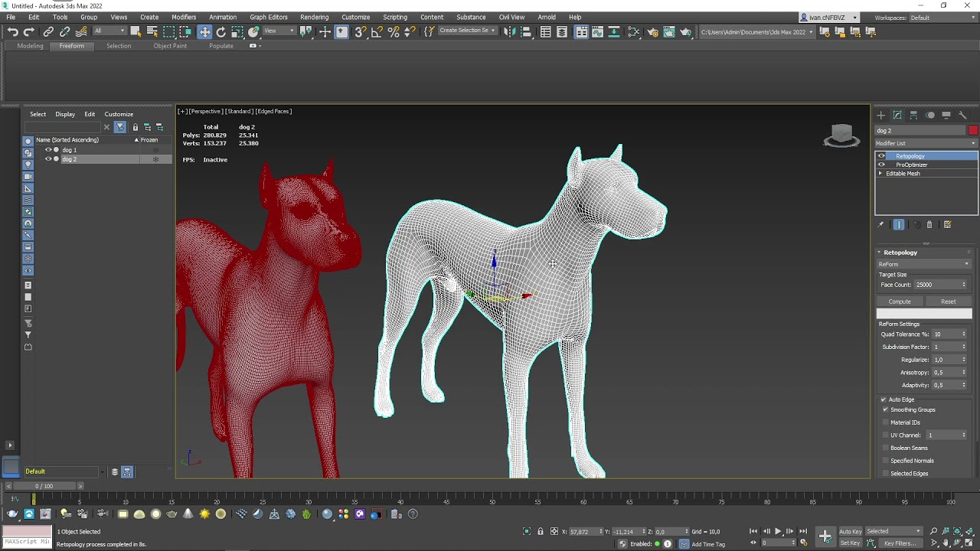Open the ReForm method dropdown
This screenshot has width=980, height=551.
pos(924,264)
